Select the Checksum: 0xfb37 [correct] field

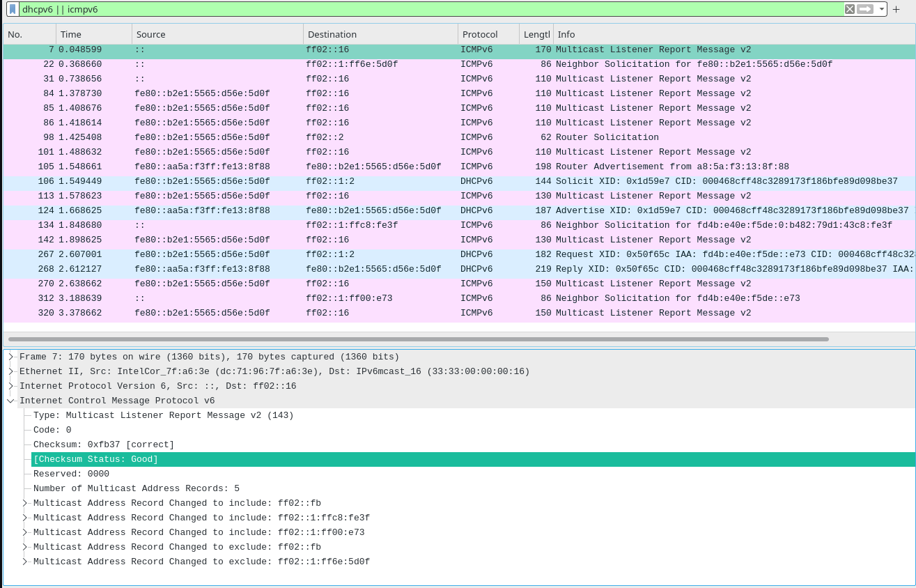(x=104, y=444)
